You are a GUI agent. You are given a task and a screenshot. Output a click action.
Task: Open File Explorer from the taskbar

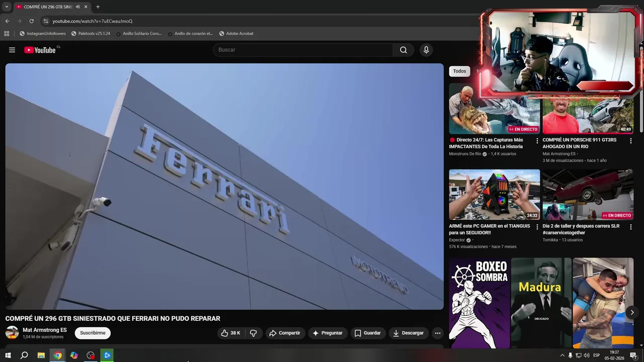[x=41, y=355]
